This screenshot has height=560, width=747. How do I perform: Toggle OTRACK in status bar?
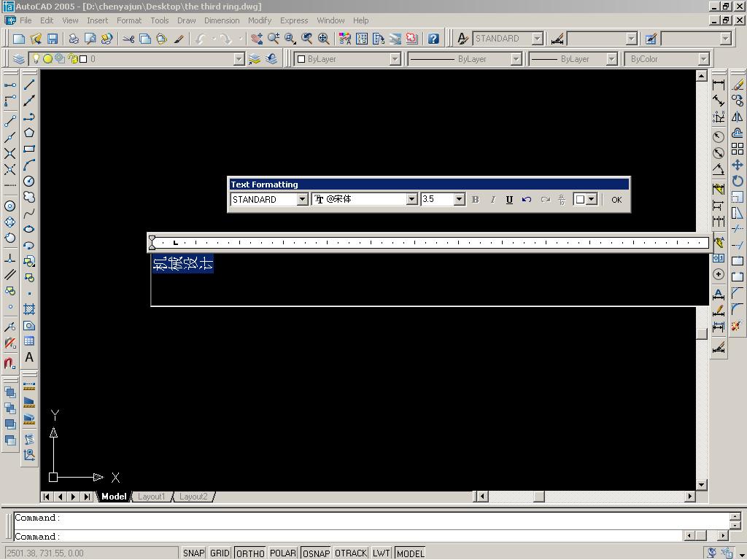[351, 553]
